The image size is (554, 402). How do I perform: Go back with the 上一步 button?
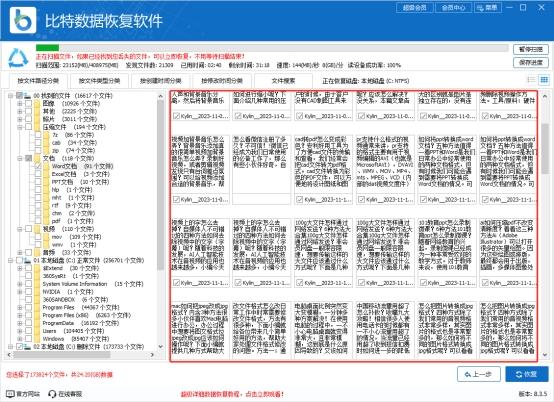pyautogui.click(x=479, y=374)
